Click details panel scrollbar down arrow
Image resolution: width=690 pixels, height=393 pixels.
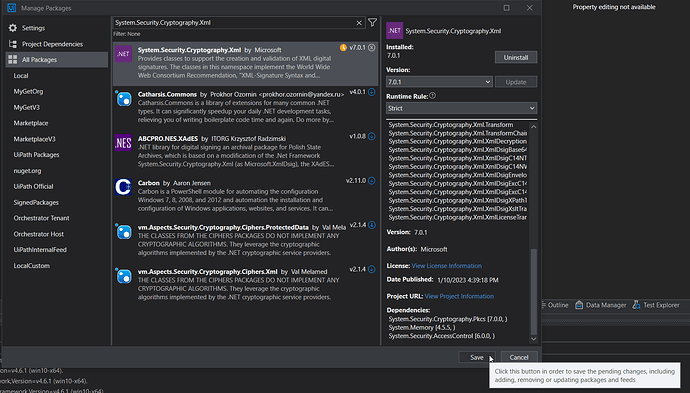click(534, 338)
